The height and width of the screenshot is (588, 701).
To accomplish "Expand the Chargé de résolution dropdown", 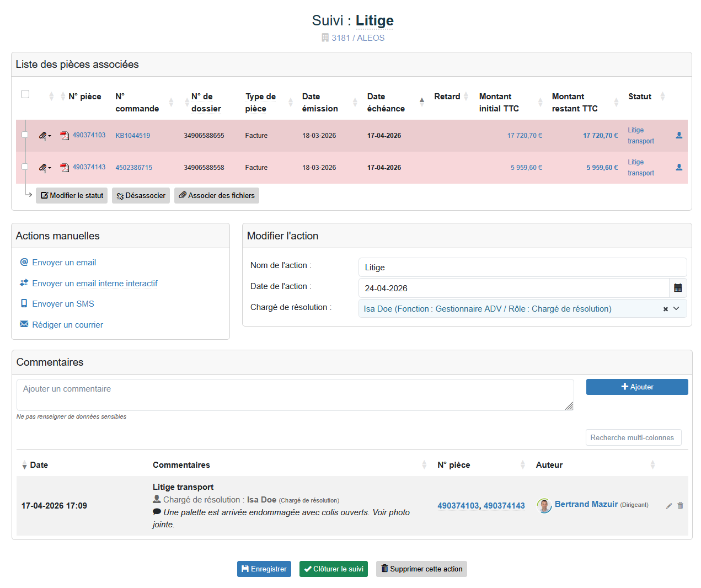I will coord(676,309).
